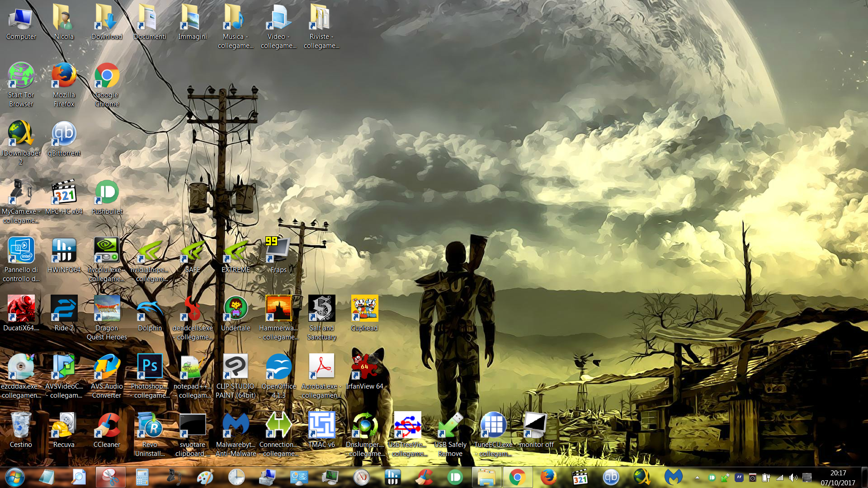Select the nvidiaInspector shortcut

(150, 260)
